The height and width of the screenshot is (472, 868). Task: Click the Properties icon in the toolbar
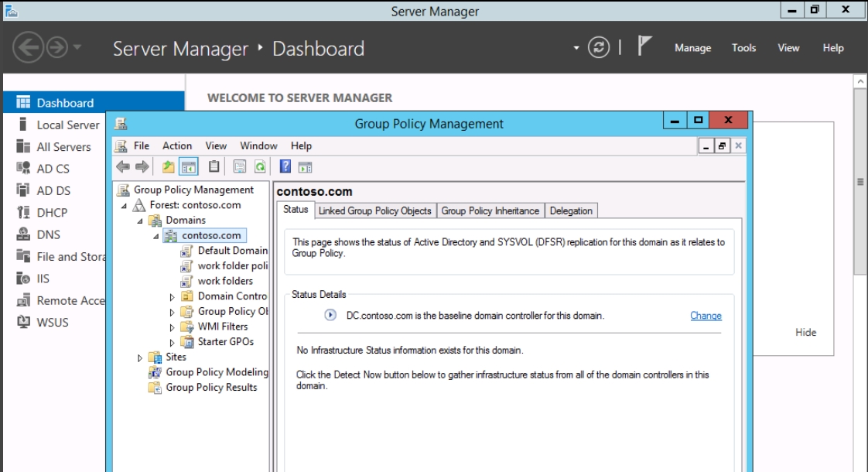point(239,167)
